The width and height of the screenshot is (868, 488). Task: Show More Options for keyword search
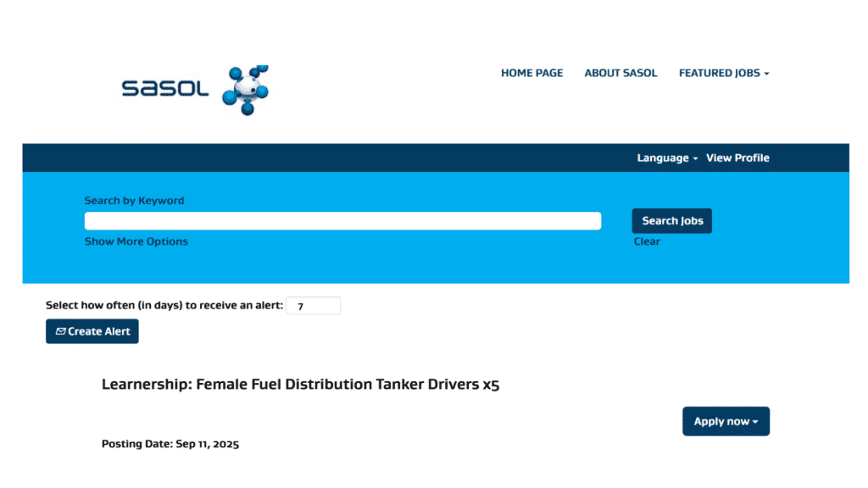pyautogui.click(x=136, y=241)
